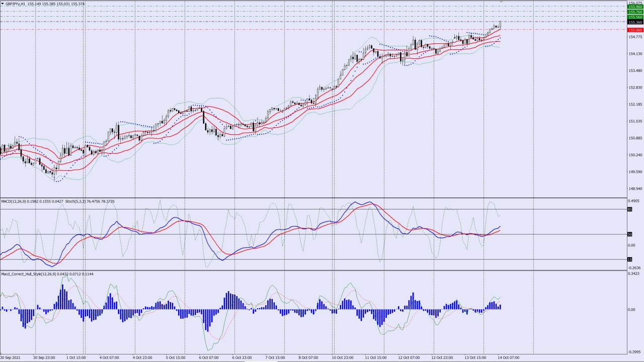
Task: Click the Stoch(5,3,3) indicator label
Action: (75, 201)
